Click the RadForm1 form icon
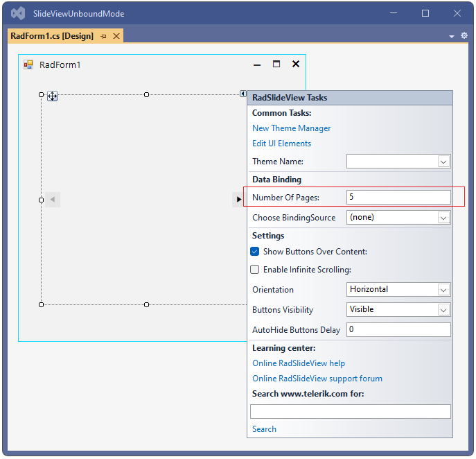 (x=28, y=64)
